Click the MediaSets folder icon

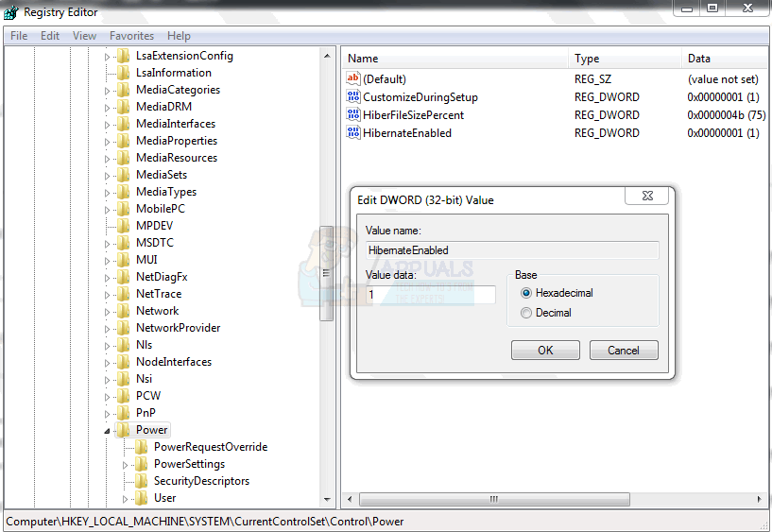coord(123,175)
